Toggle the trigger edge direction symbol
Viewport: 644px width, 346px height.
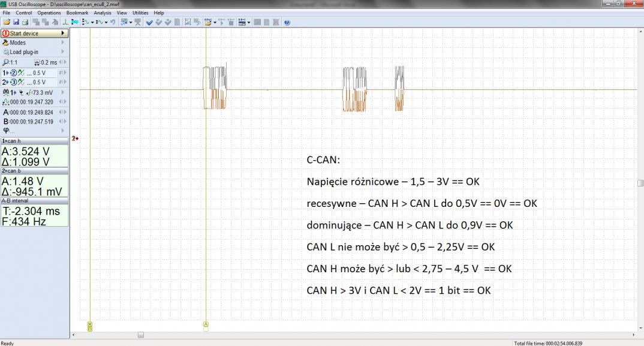pyautogui.click(x=22, y=92)
